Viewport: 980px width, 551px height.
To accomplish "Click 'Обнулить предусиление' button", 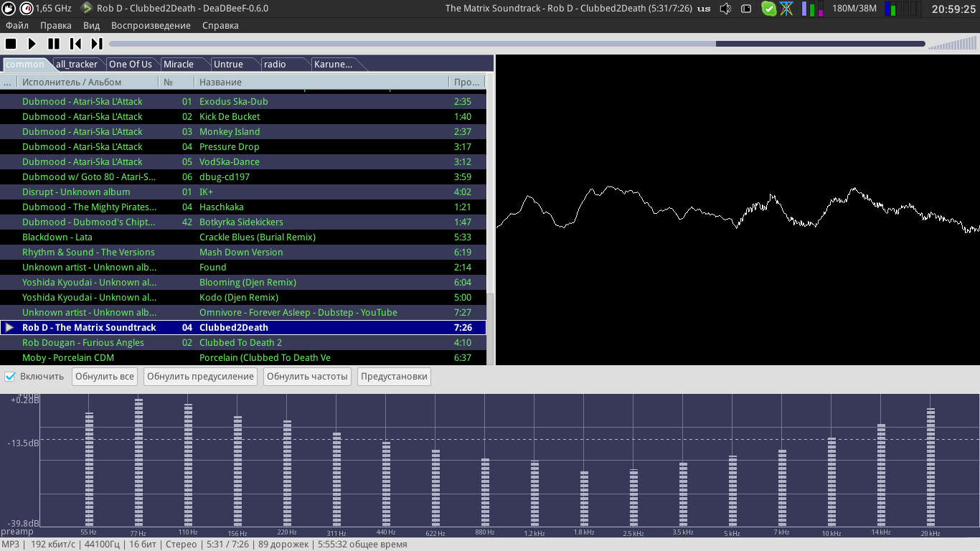I will click(201, 377).
